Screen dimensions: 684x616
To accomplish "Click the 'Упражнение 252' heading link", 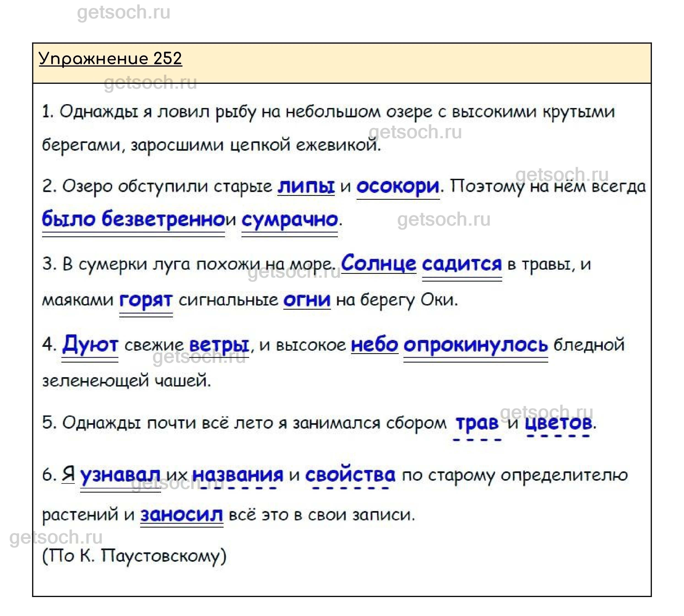I will [110, 59].
